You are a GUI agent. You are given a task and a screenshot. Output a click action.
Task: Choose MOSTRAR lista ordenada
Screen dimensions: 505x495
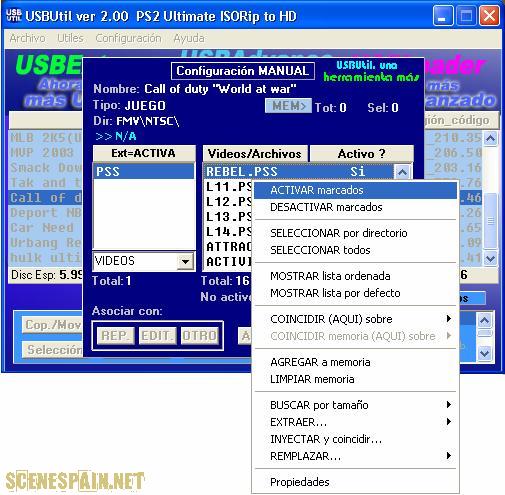(x=355, y=276)
